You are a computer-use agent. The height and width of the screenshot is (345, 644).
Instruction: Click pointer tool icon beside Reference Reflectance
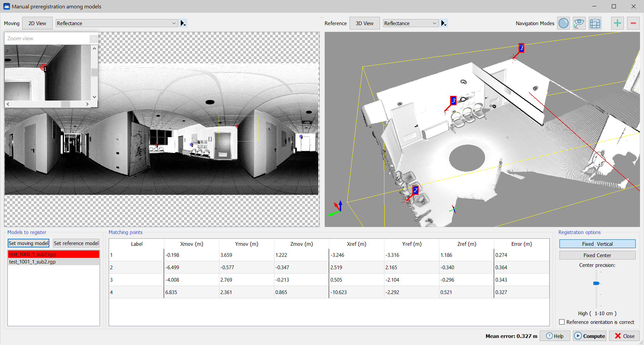(x=443, y=23)
